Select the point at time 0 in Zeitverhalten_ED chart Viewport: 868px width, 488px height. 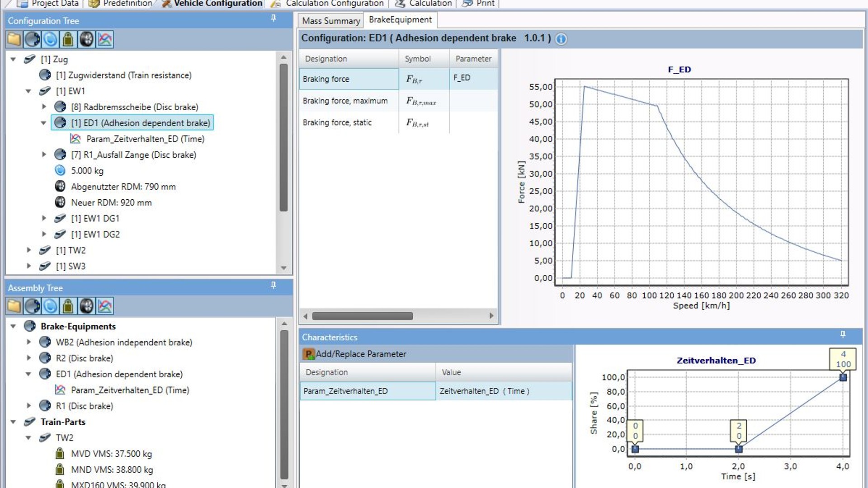635,449
